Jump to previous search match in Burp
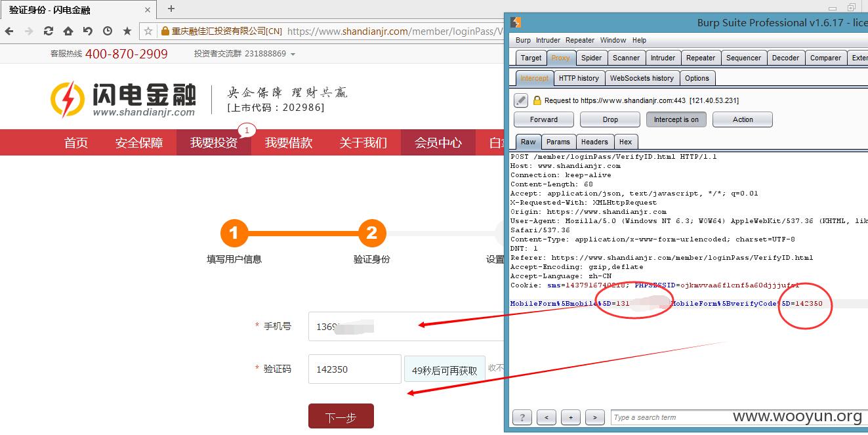868x435 pixels. coord(547,417)
